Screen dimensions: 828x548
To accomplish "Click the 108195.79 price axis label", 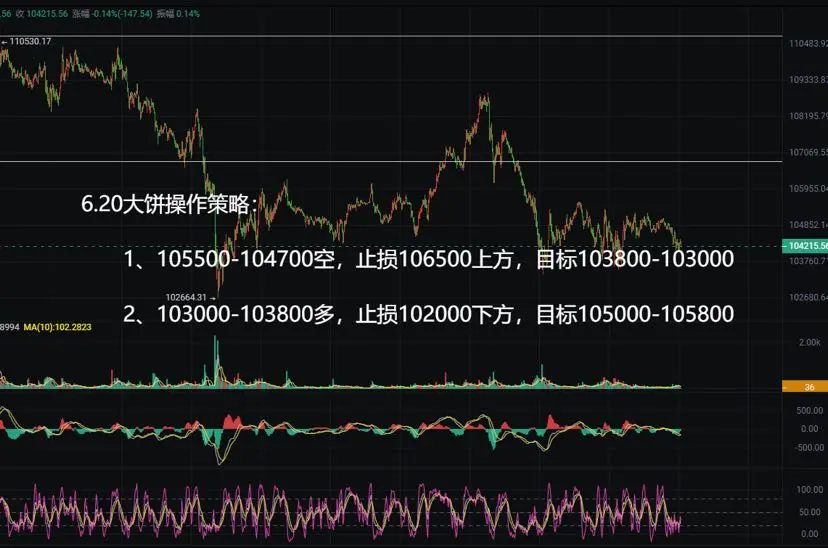I will [808, 116].
